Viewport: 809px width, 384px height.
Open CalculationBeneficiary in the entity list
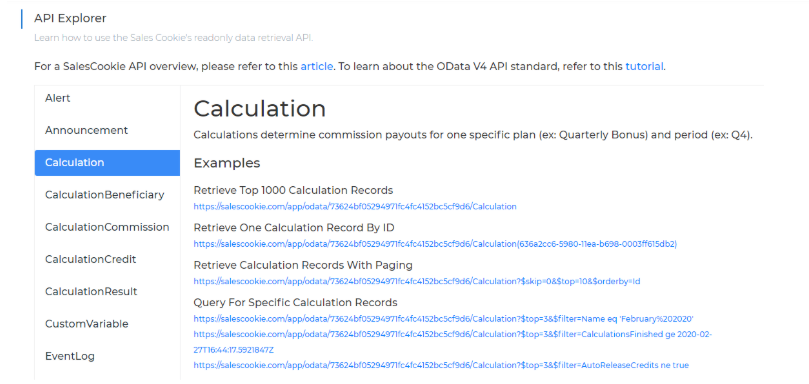pyautogui.click(x=104, y=195)
